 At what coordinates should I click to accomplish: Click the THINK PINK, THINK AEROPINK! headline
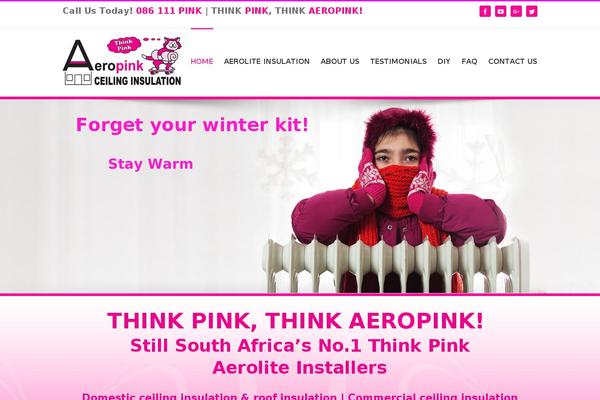tap(295, 321)
